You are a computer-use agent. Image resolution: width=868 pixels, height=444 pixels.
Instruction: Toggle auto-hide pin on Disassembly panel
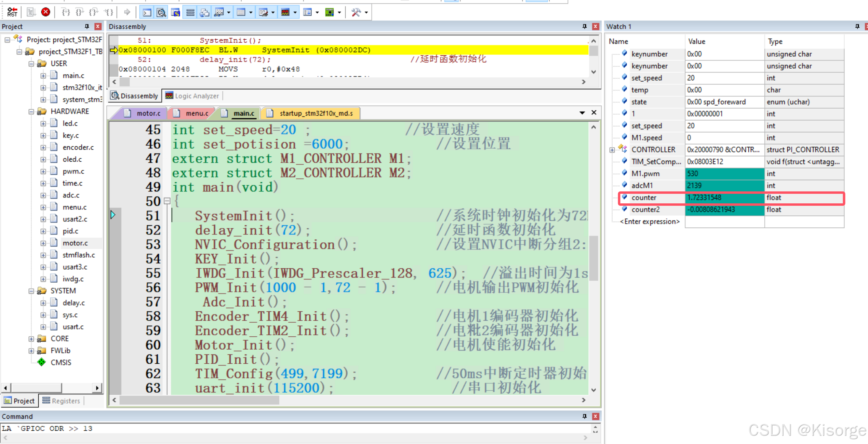(x=584, y=26)
